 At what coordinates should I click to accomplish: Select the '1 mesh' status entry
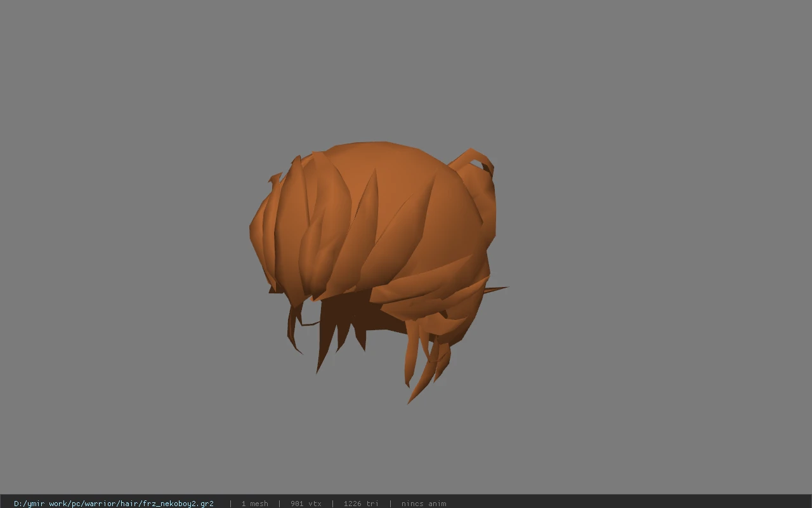pos(254,504)
